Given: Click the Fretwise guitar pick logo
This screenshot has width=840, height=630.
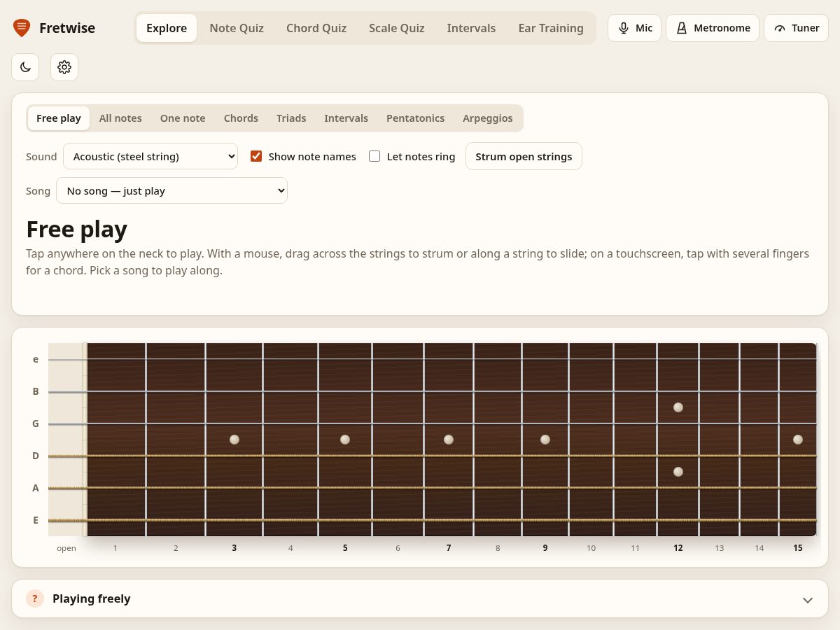Looking at the screenshot, I should (x=22, y=28).
